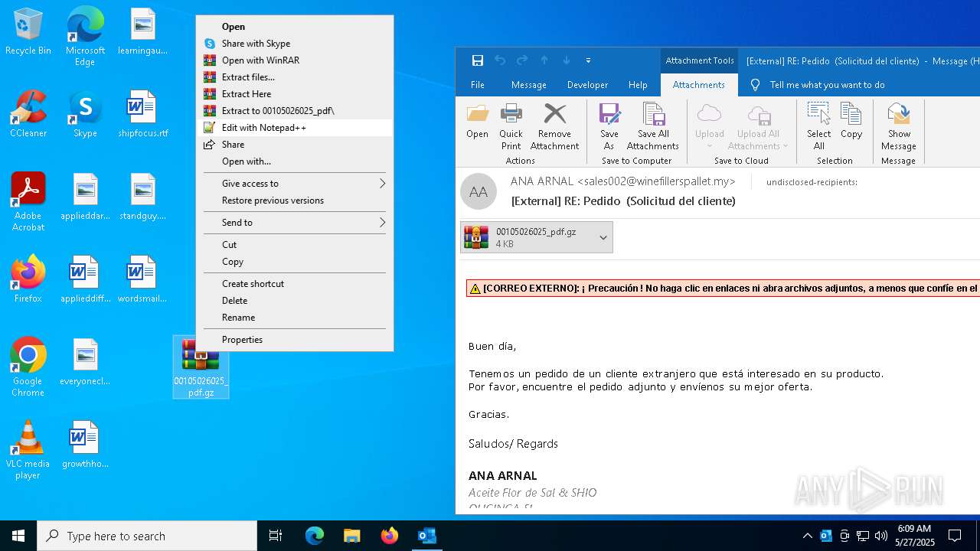Image resolution: width=980 pixels, height=551 pixels.
Task: Launch Microsoft Edge from the desktop
Action: (x=85, y=36)
